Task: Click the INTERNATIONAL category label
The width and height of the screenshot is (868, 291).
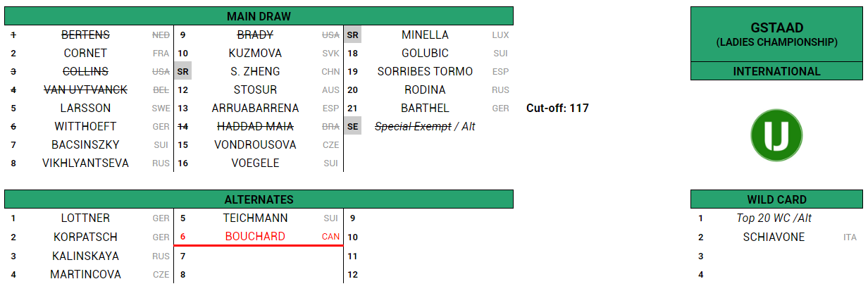Action: (x=776, y=71)
